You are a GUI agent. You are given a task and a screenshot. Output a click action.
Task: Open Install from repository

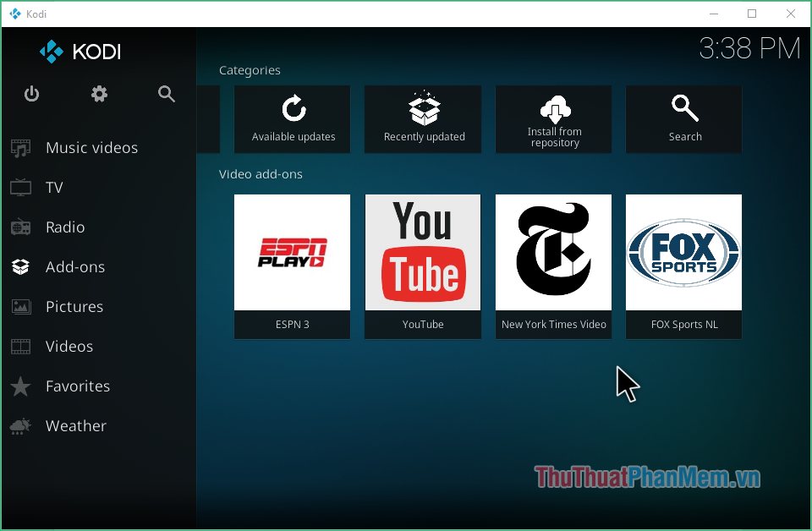tap(553, 118)
